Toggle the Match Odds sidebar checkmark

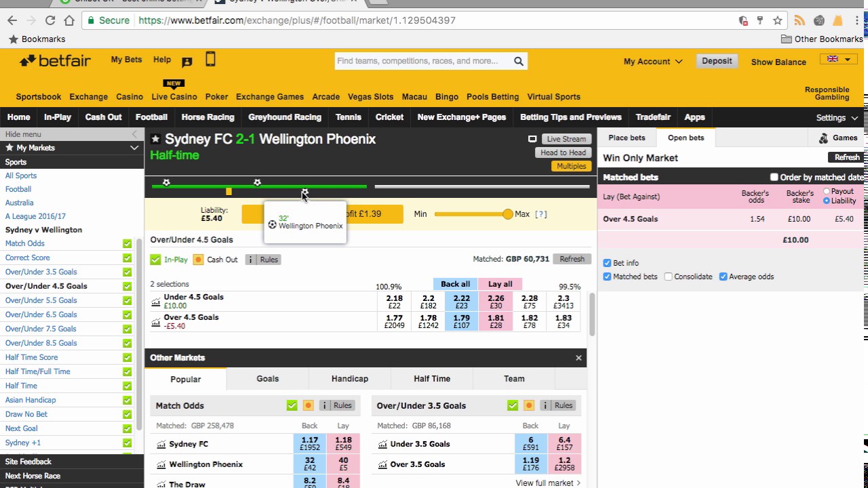coord(127,244)
